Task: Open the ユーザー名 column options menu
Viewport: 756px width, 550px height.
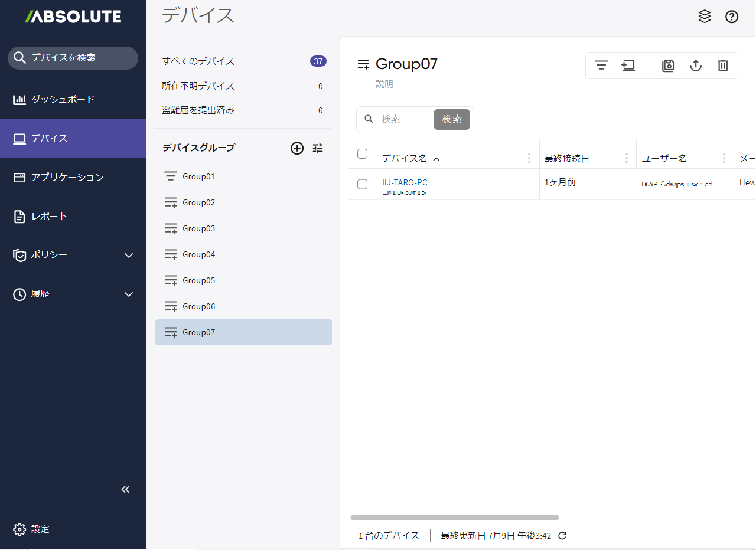Action: pos(724,158)
